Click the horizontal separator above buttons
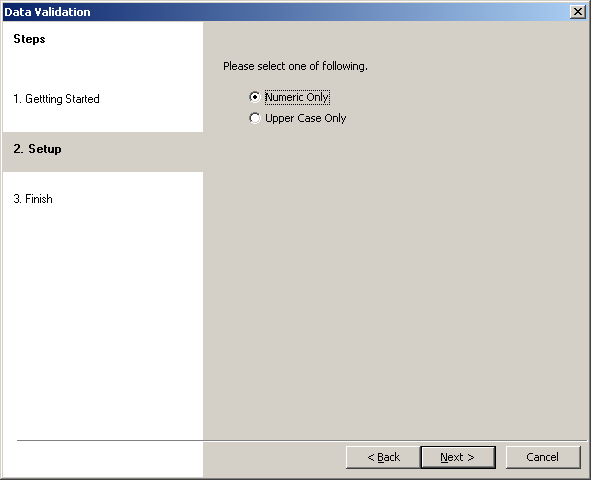The width and height of the screenshot is (591, 480). [x=302, y=440]
